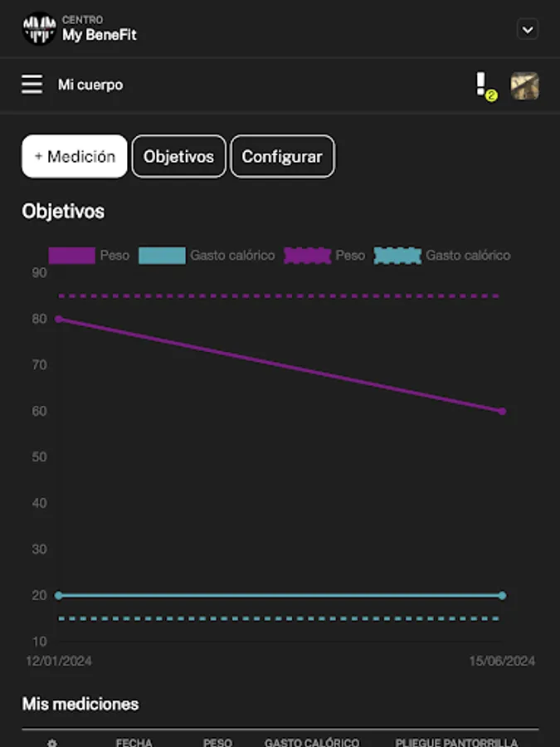Click the teal data point at 15/06/2024
Screen dimensions: 560x747
pyautogui.click(x=501, y=594)
